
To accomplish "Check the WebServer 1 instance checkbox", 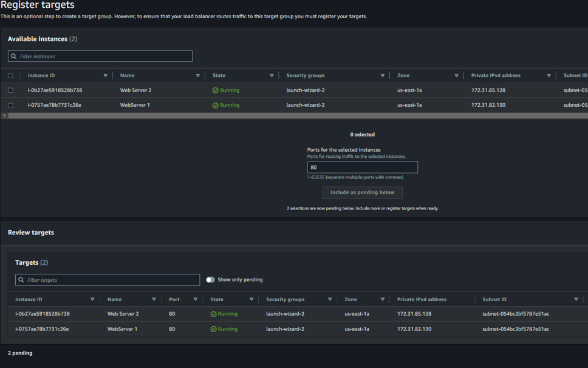I will point(10,104).
